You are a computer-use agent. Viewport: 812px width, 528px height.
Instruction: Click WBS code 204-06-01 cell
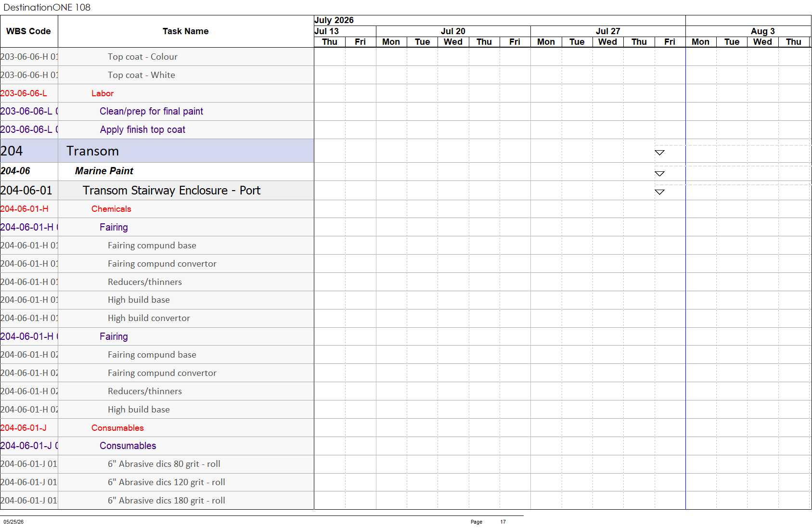click(29, 190)
